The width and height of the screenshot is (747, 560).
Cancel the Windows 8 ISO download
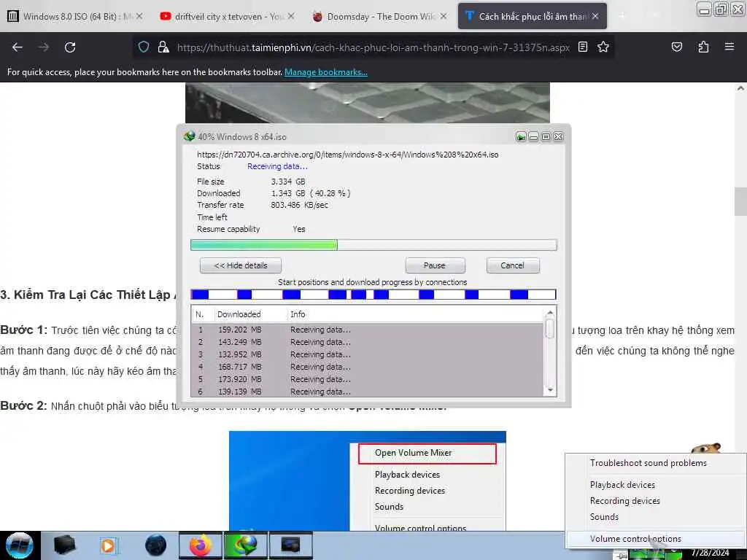pyautogui.click(x=513, y=265)
